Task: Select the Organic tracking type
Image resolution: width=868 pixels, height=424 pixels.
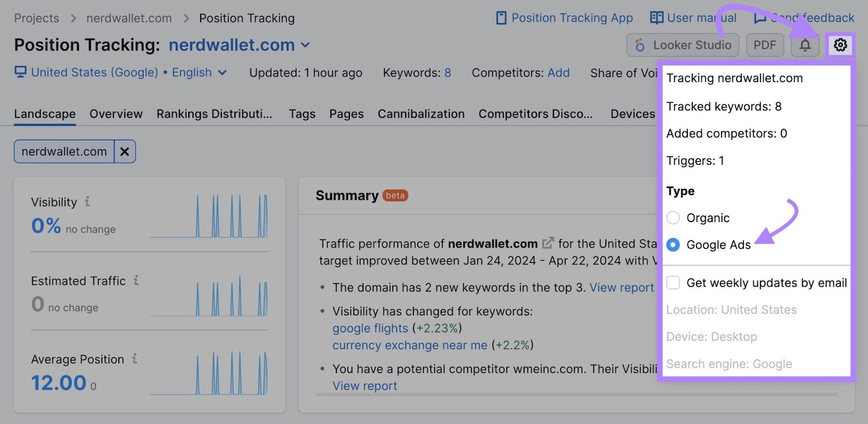Action: pyautogui.click(x=673, y=218)
